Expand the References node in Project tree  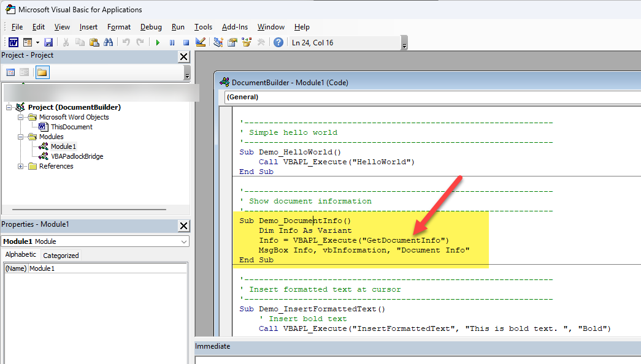coord(20,166)
